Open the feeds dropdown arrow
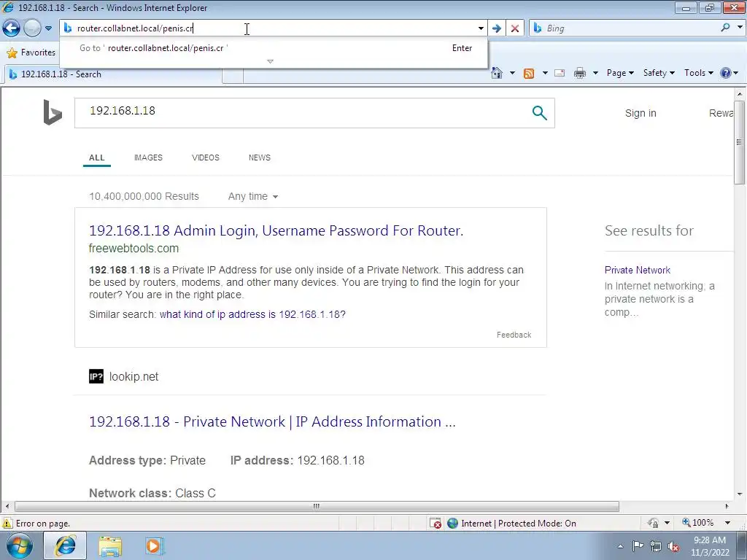747x560 pixels. [x=544, y=73]
